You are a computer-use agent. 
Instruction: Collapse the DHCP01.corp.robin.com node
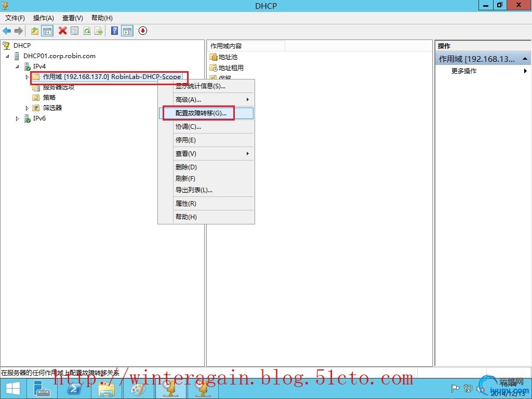(7, 56)
